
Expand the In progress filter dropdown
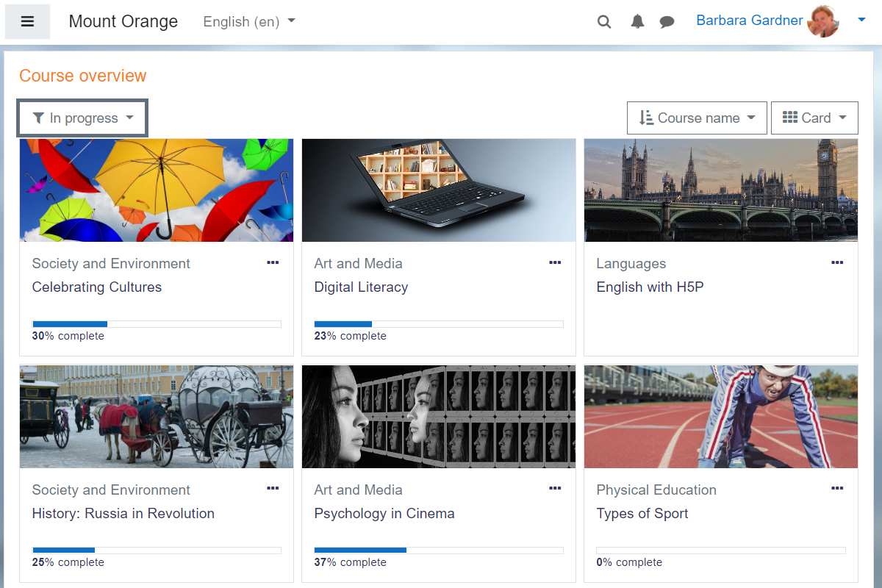(x=82, y=118)
